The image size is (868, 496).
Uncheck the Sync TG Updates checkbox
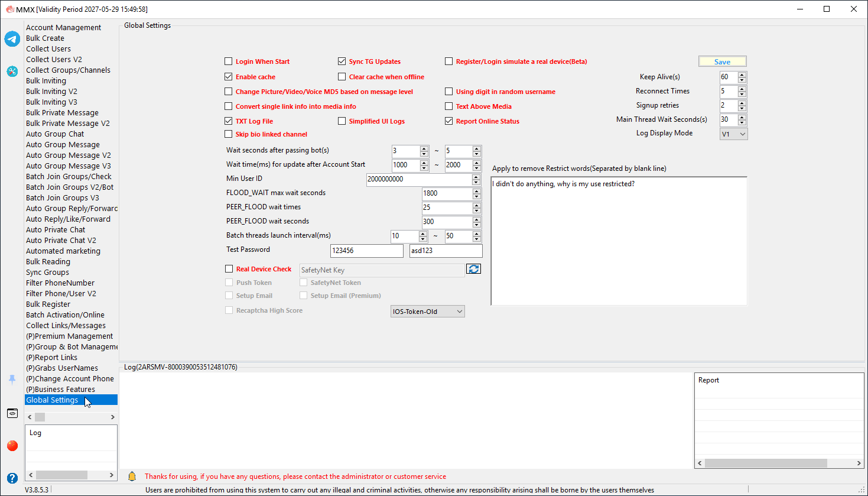(342, 61)
